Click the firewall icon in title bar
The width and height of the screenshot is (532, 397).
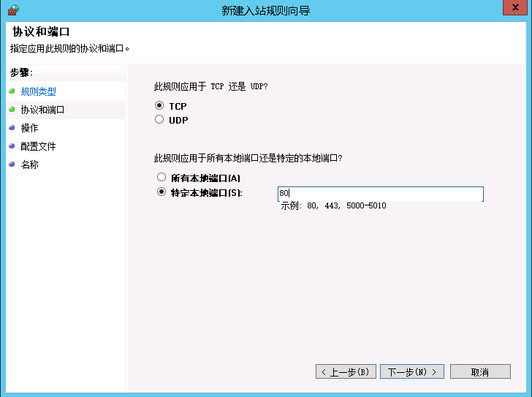pos(13,10)
